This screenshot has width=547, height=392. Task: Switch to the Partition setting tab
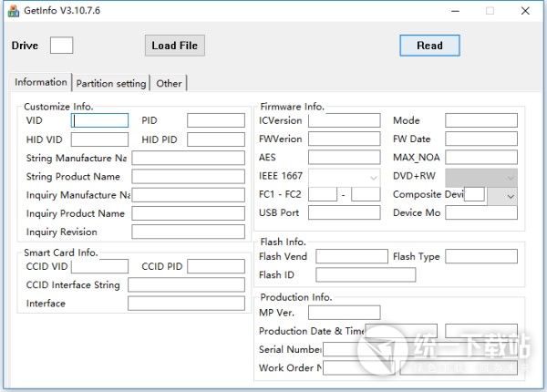coord(110,83)
